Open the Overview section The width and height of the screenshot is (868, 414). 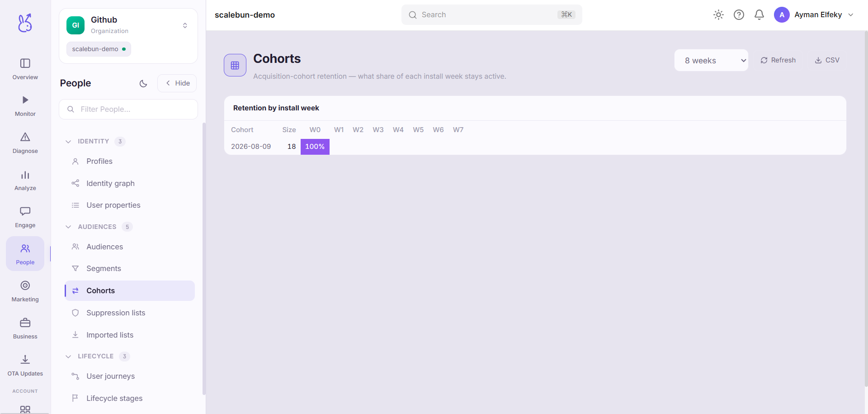[x=25, y=69]
